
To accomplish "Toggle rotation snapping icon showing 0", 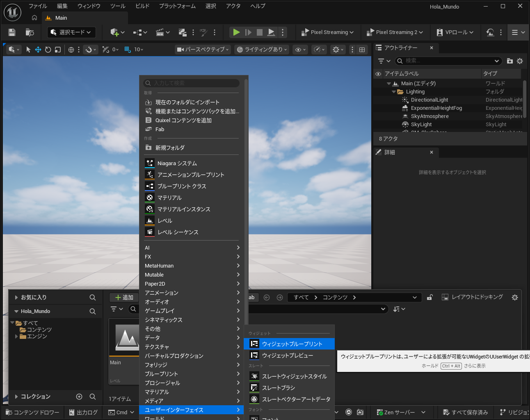I will (106, 50).
